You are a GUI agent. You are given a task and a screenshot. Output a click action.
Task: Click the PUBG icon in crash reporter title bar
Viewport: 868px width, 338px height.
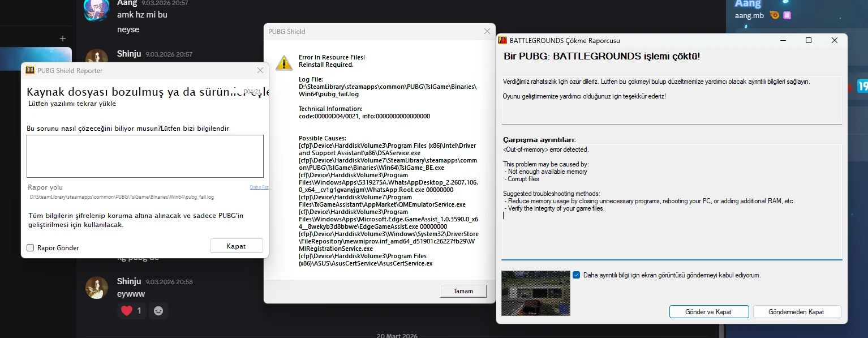[x=502, y=41]
